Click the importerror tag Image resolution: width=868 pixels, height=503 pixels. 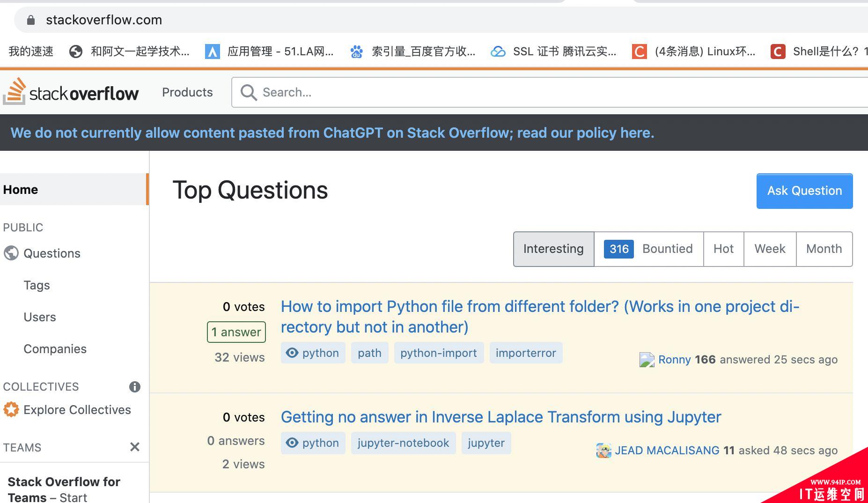point(526,353)
